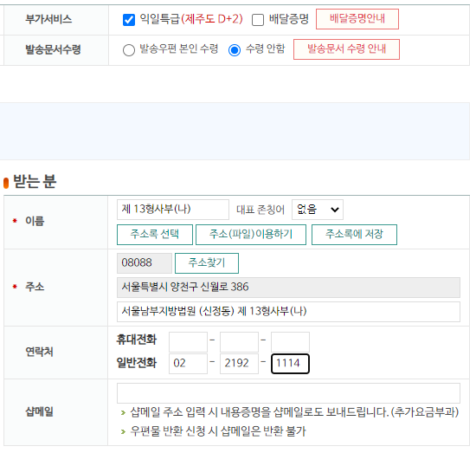
Task: Click the 주소찾기 address search button
Action: (x=207, y=263)
